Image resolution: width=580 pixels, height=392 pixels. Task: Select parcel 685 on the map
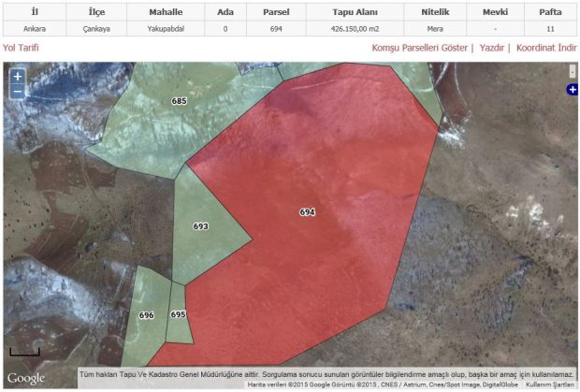coord(179,100)
